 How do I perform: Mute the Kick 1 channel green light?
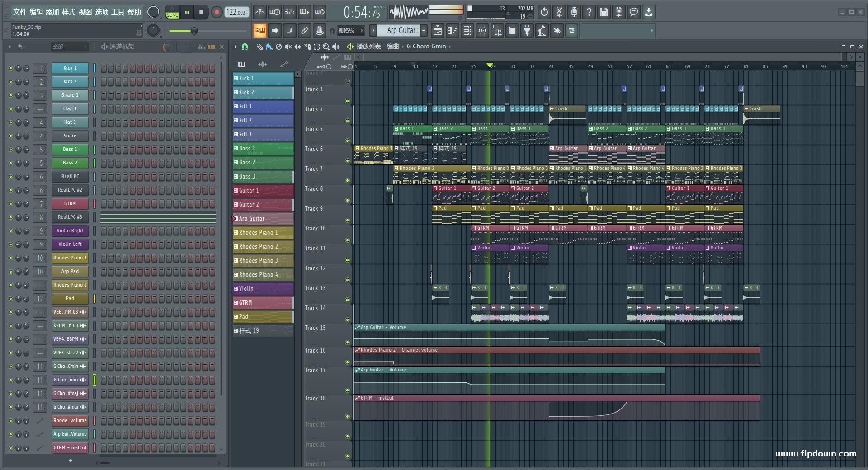[x=11, y=68]
